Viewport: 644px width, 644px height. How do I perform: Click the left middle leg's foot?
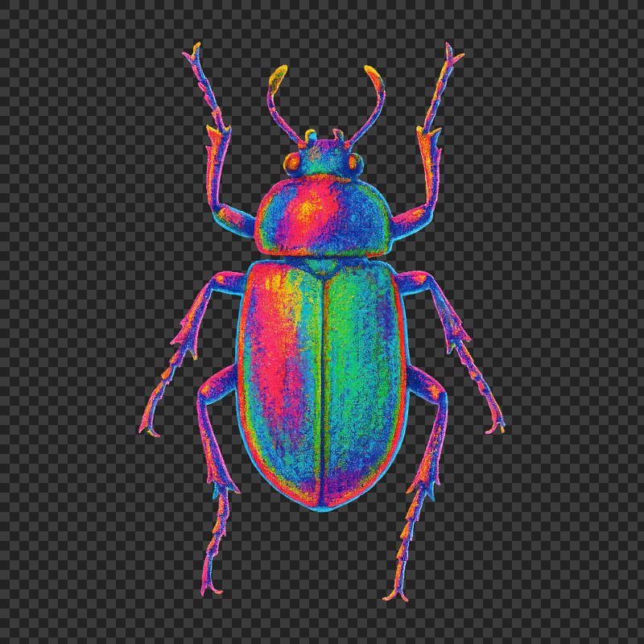151,423
